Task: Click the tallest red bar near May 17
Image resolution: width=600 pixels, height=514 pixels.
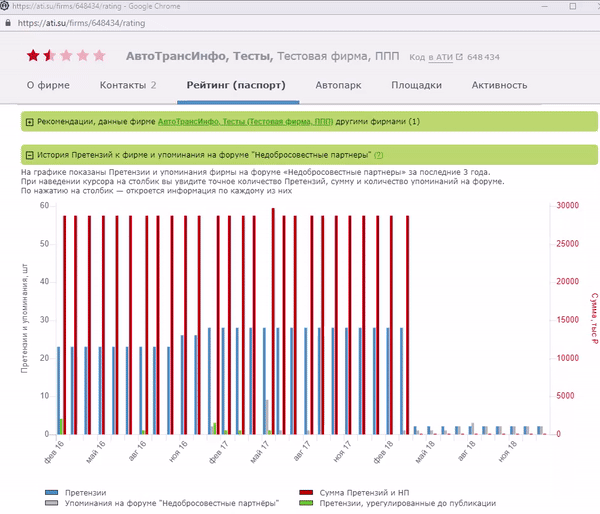Action: tap(273, 320)
